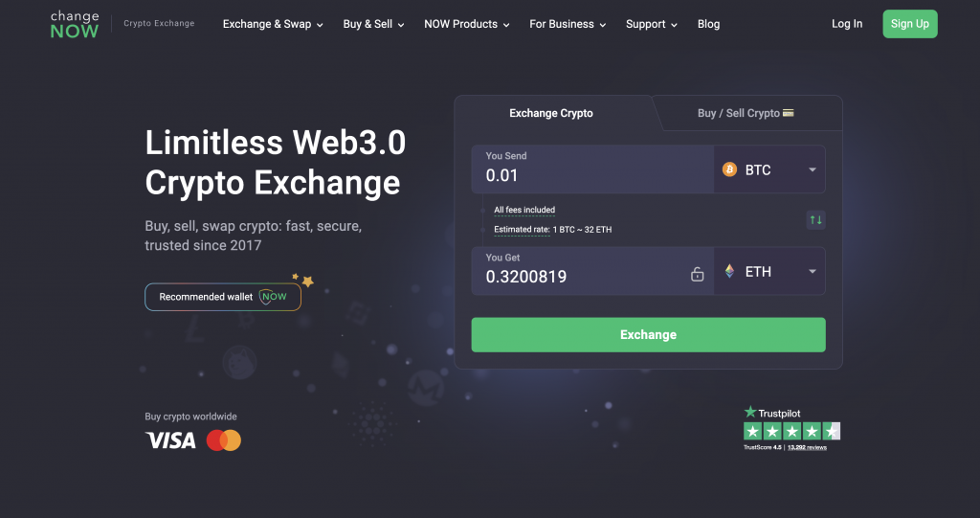This screenshot has height=518, width=980.
Task: Click the ChangeNOW logo
Action: pyautogui.click(x=75, y=24)
